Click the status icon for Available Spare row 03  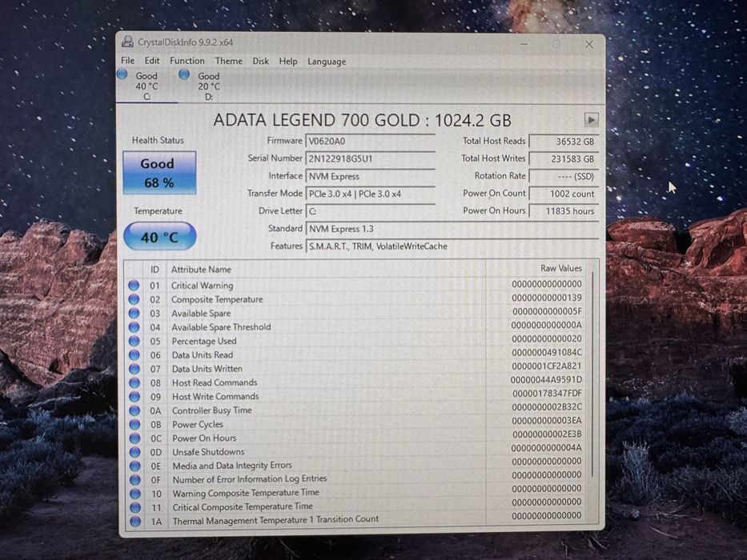134,313
